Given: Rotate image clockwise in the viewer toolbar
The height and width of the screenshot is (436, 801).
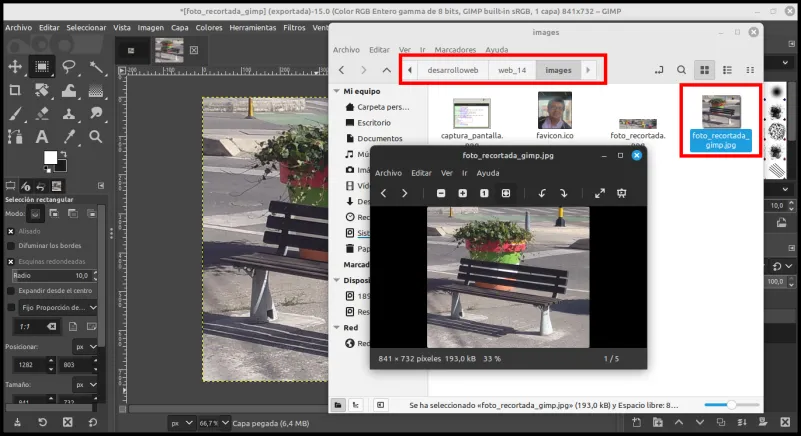Looking at the screenshot, I should [563, 193].
